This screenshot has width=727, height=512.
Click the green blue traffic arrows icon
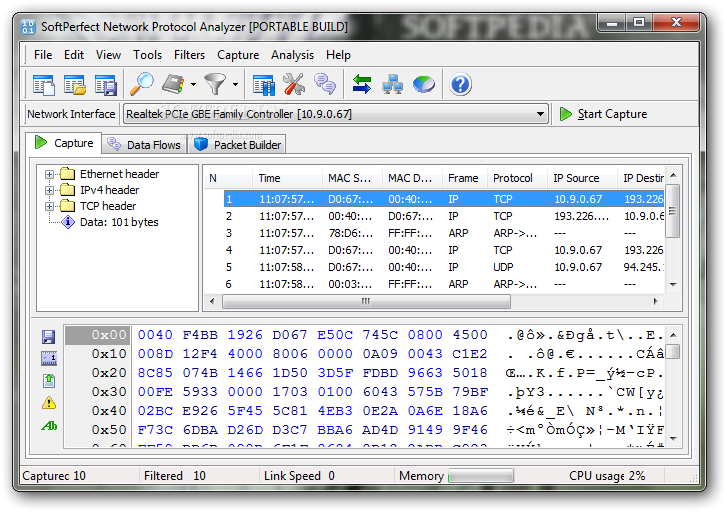(x=362, y=84)
